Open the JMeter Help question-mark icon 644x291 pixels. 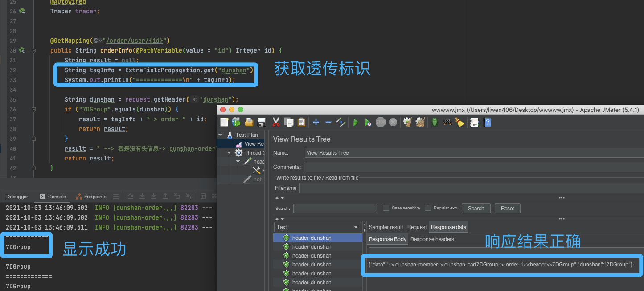(488, 122)
